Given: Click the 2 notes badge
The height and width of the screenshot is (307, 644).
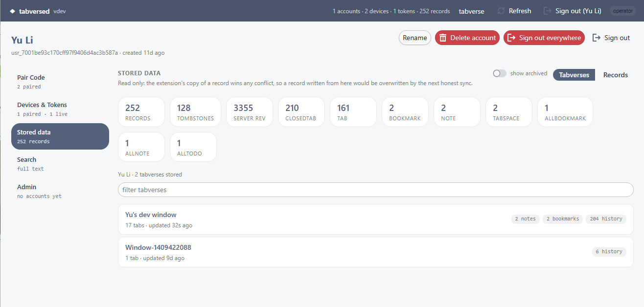Looking at the screenshot, I should pos(525,219).
